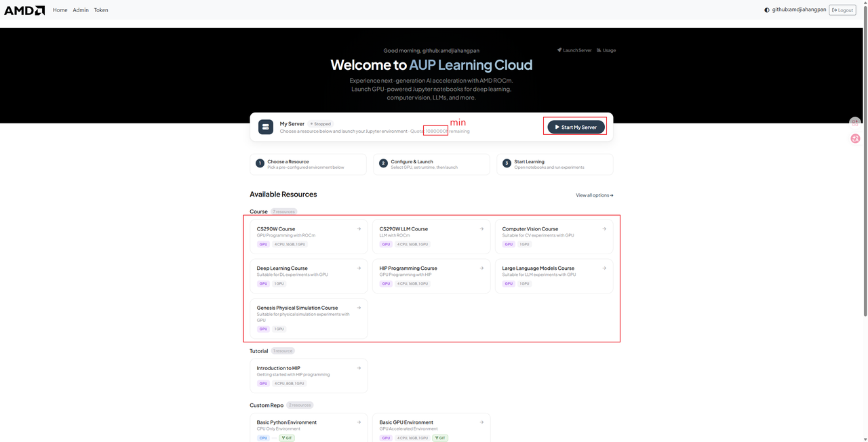Click the pink translate floating icon

point(855,138)
